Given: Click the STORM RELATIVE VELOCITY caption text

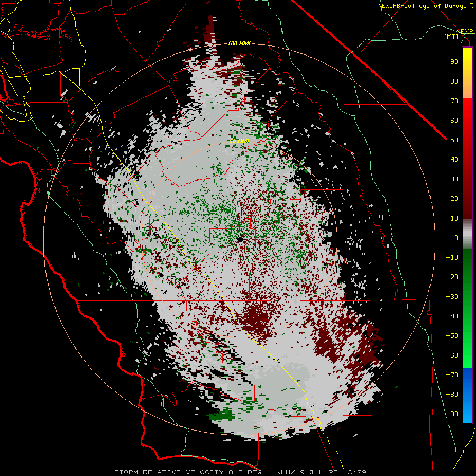Looking at the screenshot, I should coord(241,472).
